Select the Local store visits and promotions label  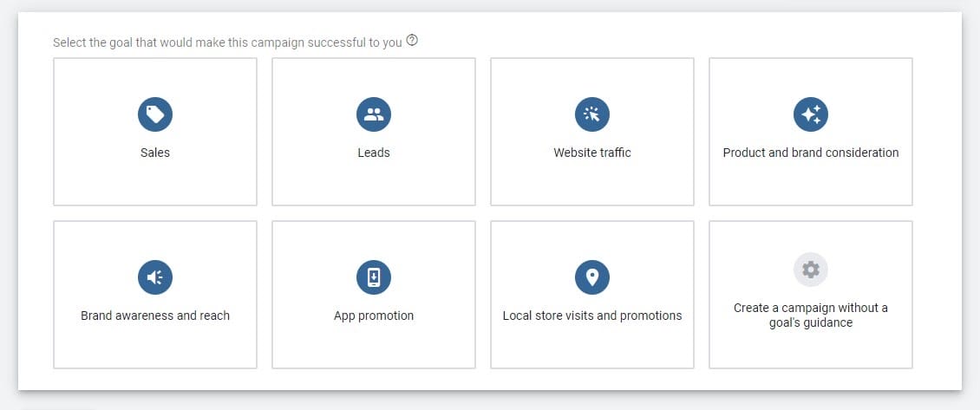click(x=591, y=316)
